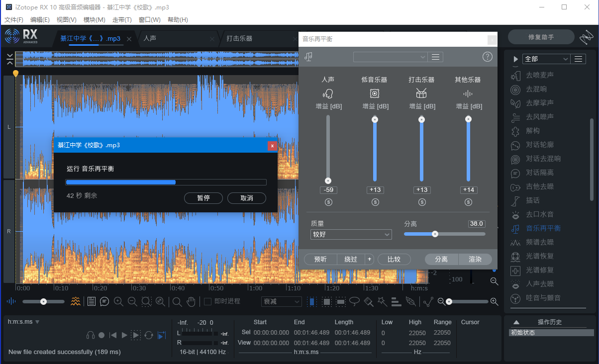Enable the 即时进程 checkbox
The height and width of the screenshot is (364, 599).
click(208, 301)
